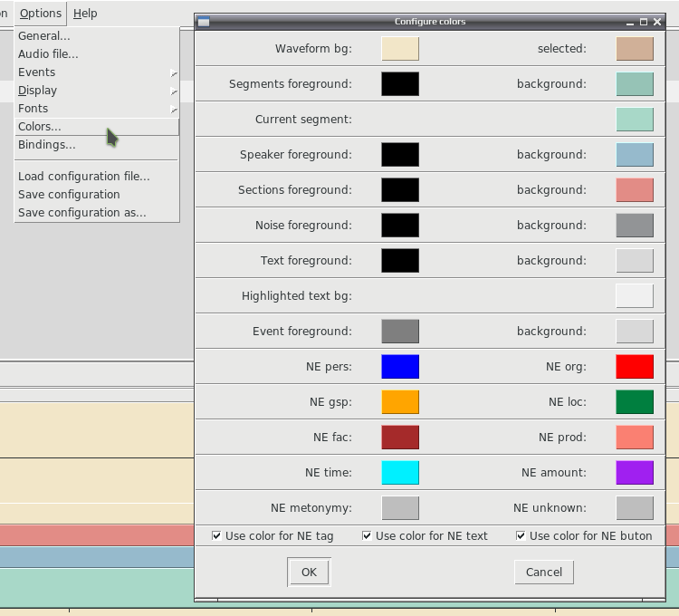The width and height of the screenshot is (679, 616).
Task: Choose Audio file... in the Options menu
Action: [x=97, y=54]
